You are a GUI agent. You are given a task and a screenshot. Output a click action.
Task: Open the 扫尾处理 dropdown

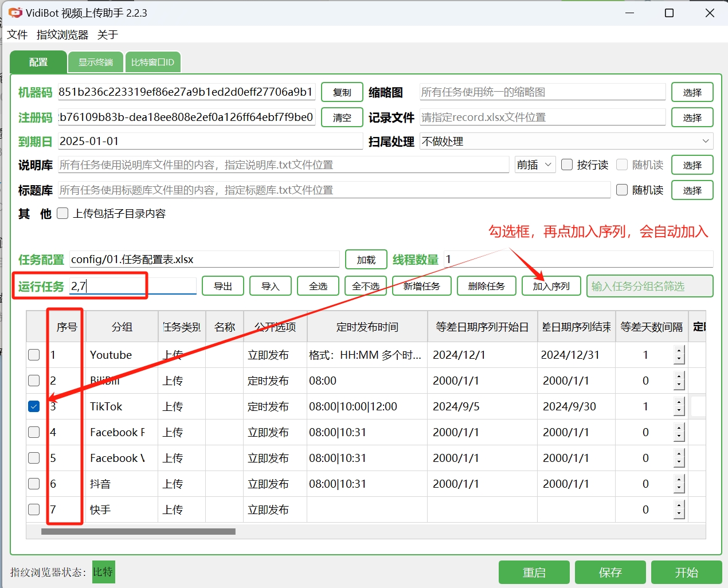pyautogui.click(x=566, y=142)
